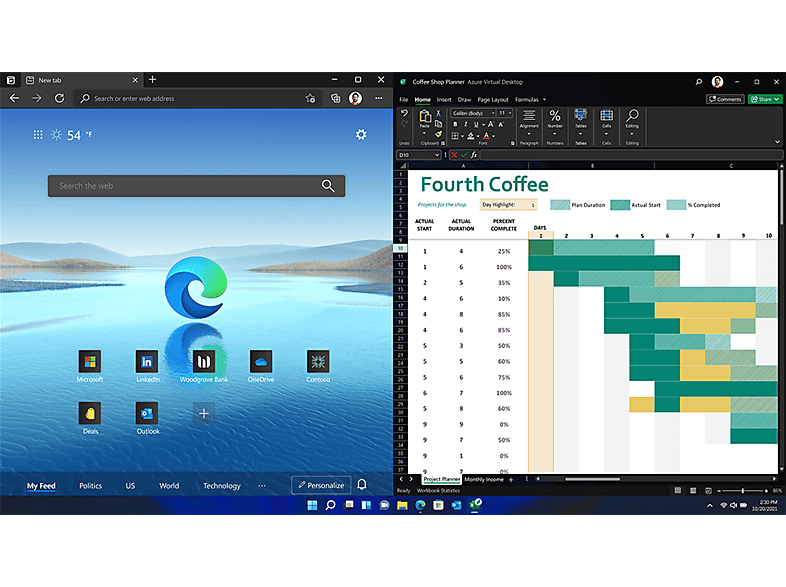Open the font size 11 dropdown
Screen dimensions: 786x587
[x=510, y=113]
